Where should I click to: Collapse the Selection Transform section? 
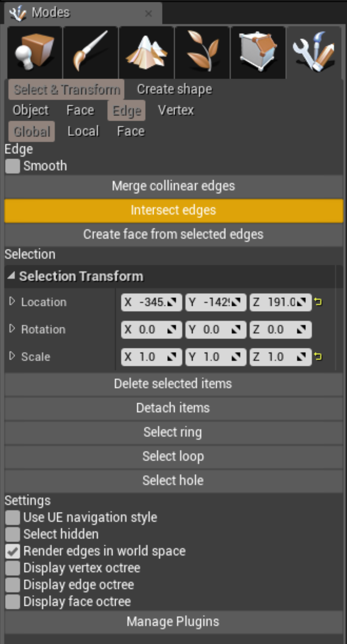click(x=11, y=276)
